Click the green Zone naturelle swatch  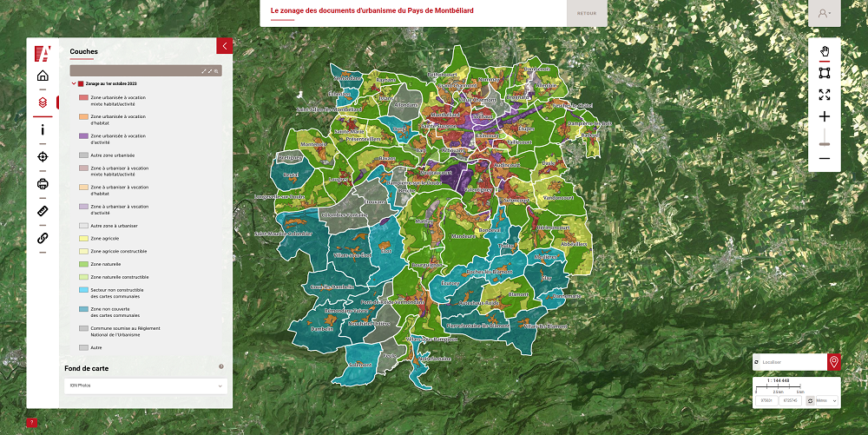coord(83,265)
